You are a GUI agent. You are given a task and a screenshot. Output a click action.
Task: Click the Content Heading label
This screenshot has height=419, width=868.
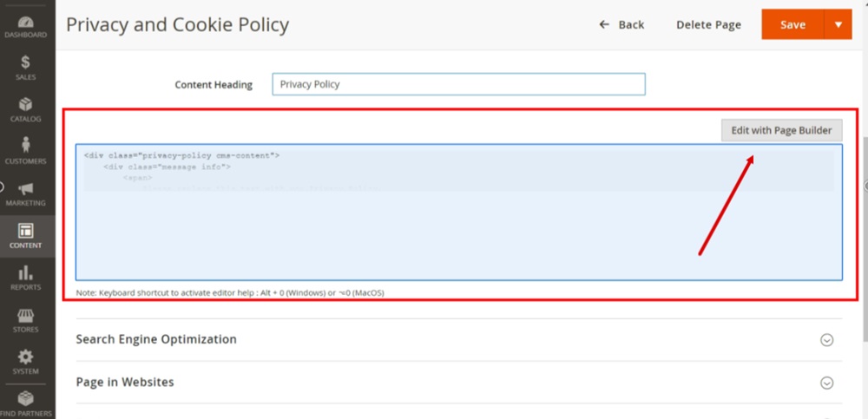[214, 85]
